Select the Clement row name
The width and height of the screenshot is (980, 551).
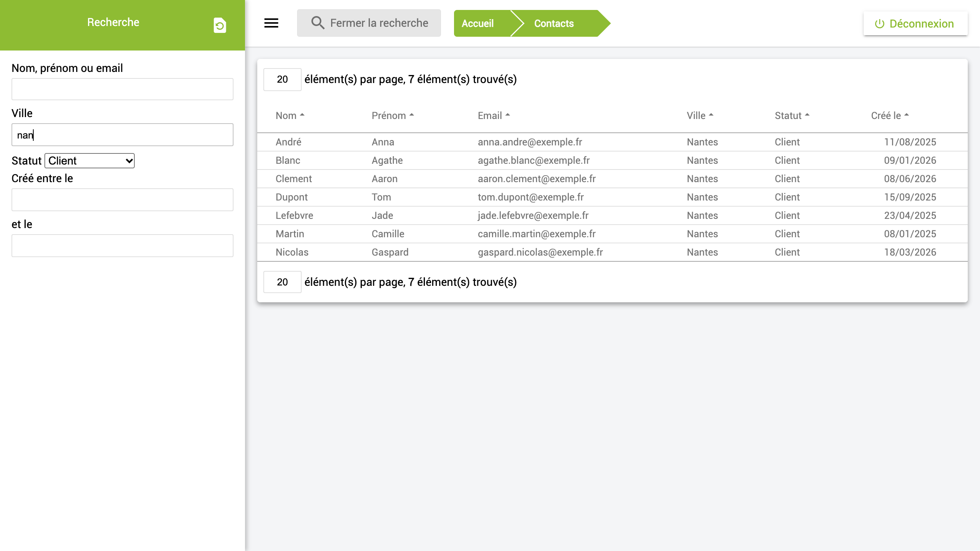pyautogui.click(x=294, y=179)
